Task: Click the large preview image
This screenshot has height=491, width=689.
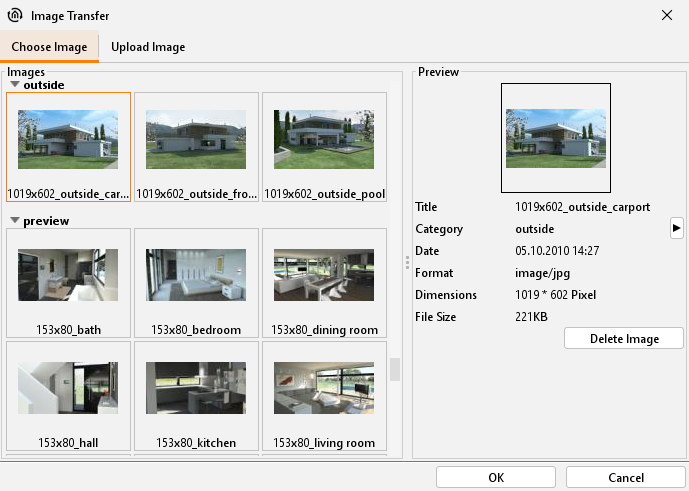Action: tap(555, 138)
